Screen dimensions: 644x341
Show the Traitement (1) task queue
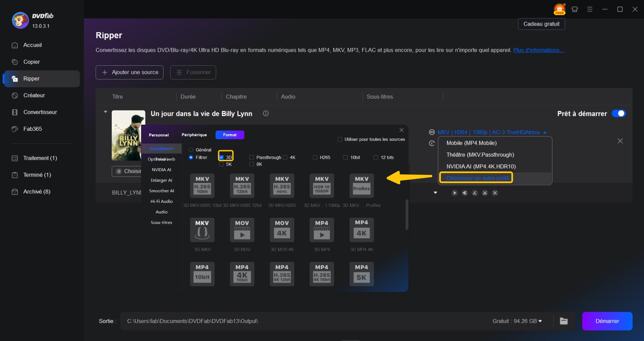click(40, 158)
